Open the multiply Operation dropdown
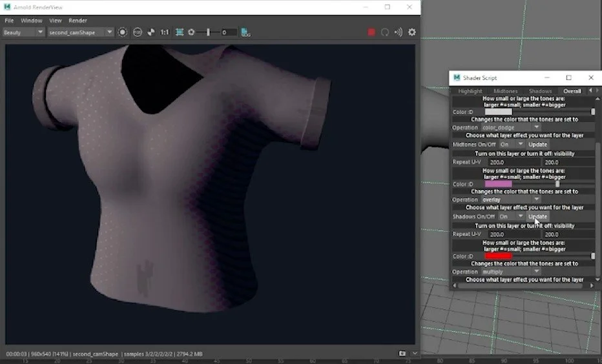 pos(511,272)
